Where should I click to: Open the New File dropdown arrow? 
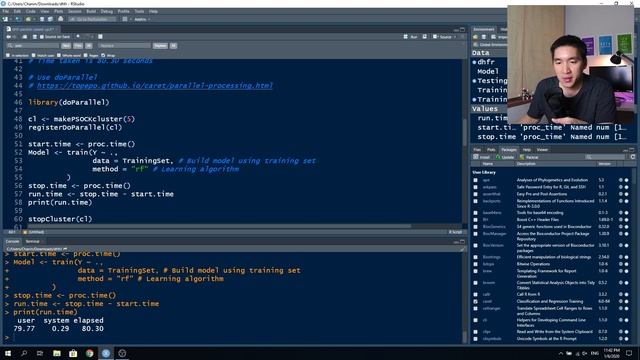pos(11,19)
